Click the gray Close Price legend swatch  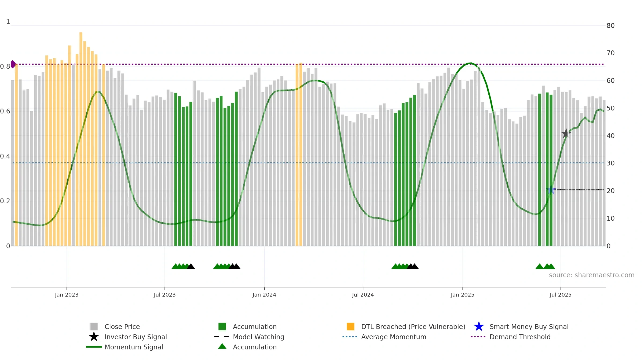[x=94, y=326]
